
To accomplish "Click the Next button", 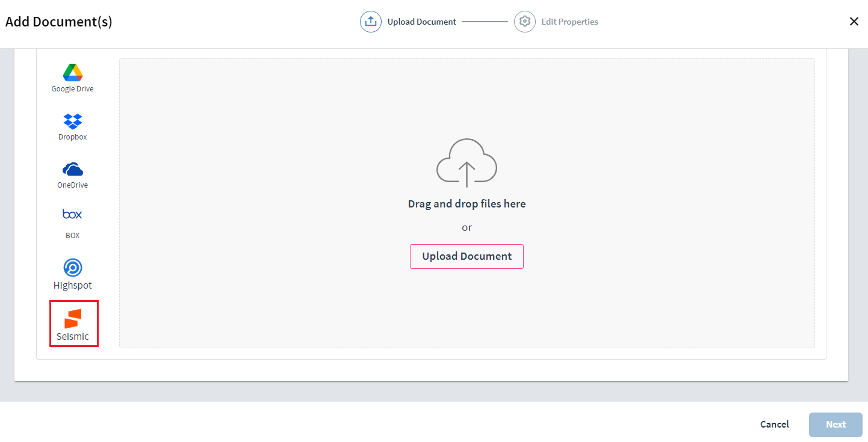I will [x=835, y=425].
